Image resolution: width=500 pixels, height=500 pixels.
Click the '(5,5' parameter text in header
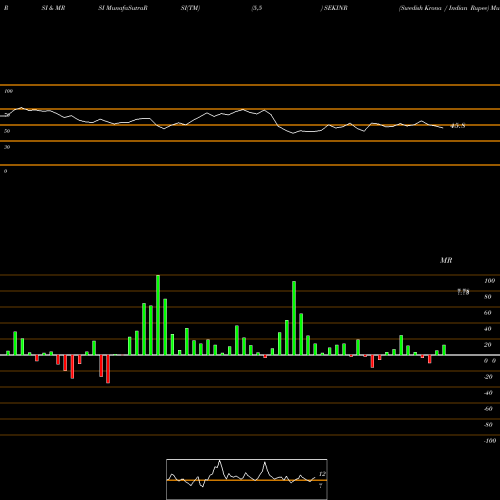[257, 8]
